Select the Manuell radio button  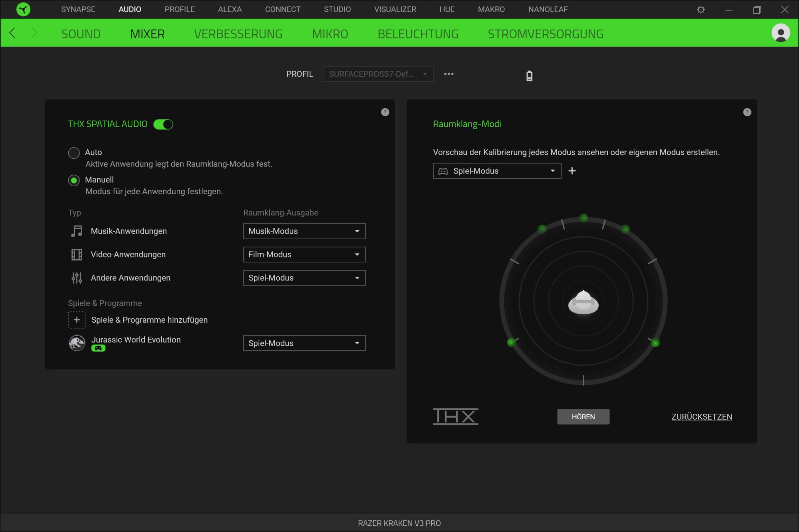(x=74, y=180)
